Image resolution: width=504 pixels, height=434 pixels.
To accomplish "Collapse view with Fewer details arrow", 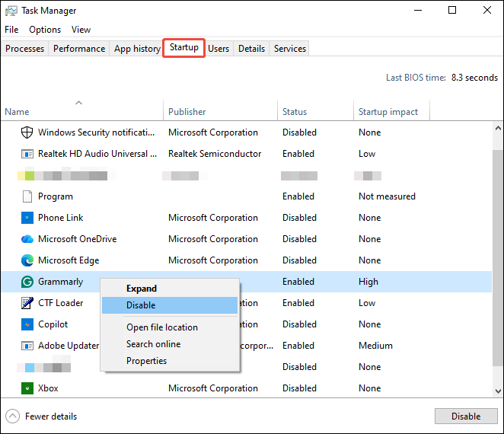I will 12,416.
